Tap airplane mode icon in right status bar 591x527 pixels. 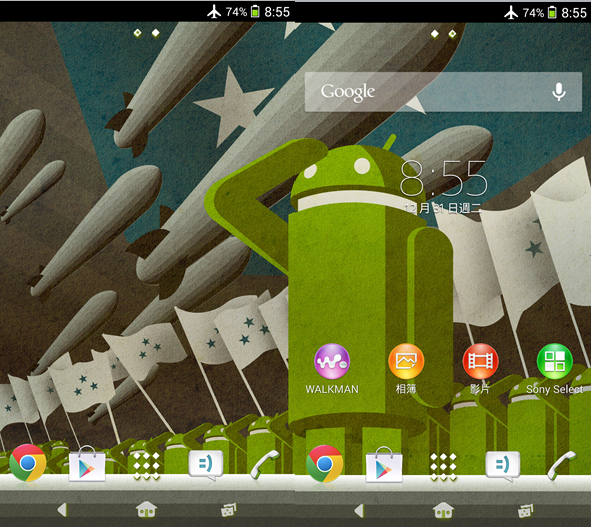(x=511, y=12)
